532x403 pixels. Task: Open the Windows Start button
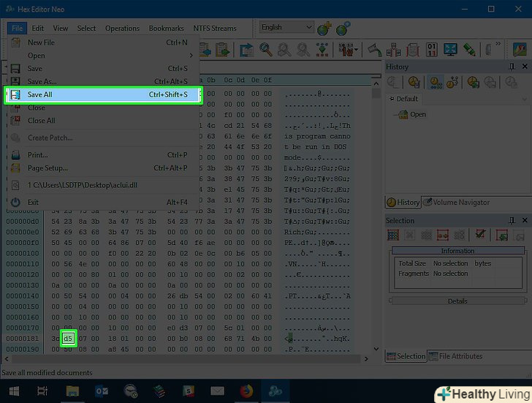coord(14,391)
